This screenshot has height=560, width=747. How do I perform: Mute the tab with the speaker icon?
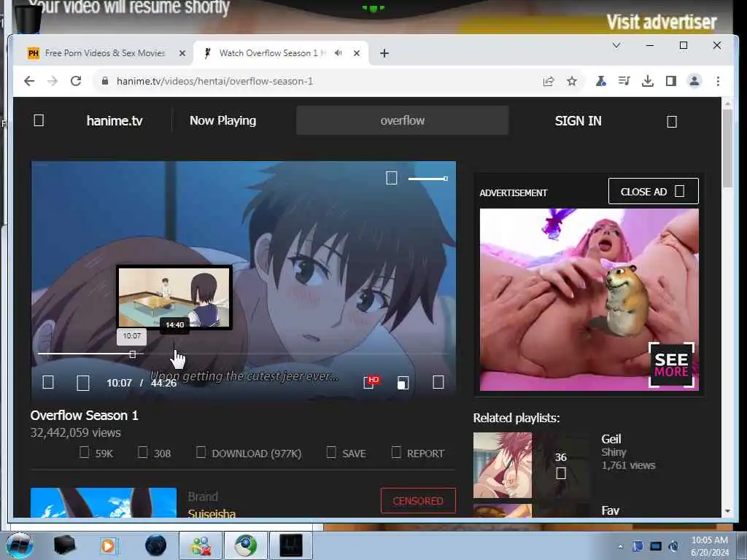[x=338, y=53]
